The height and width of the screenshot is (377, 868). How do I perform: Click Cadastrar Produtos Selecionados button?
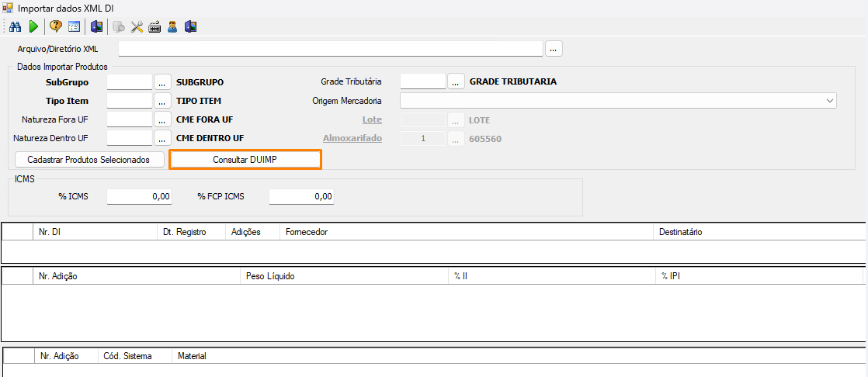click(x=89, y=159)
